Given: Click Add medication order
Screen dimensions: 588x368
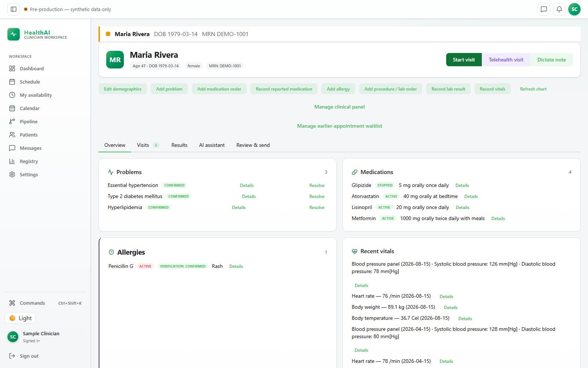Looking at the screenshot, I should pyautogui.click(x=219, y=89).
